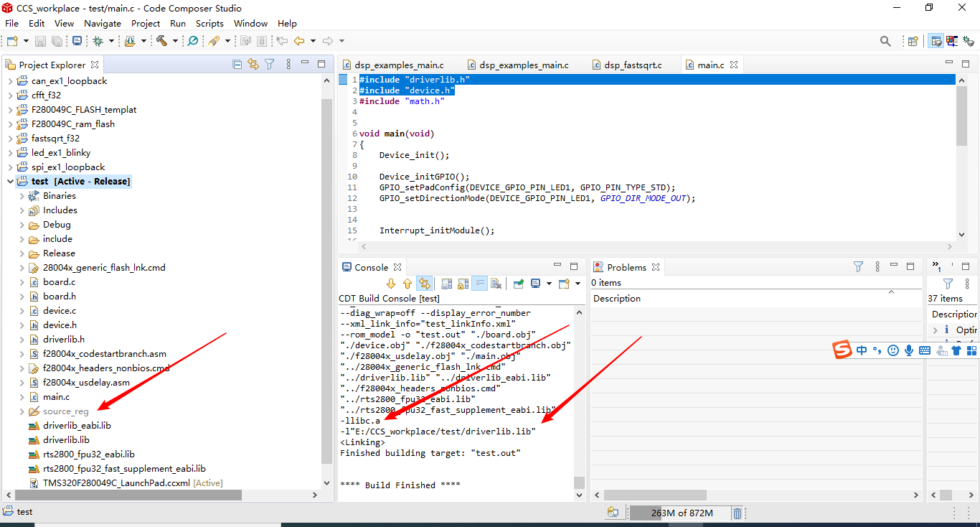
Task: Toggle Console Word Wrap button
Action: pos(479,284)
